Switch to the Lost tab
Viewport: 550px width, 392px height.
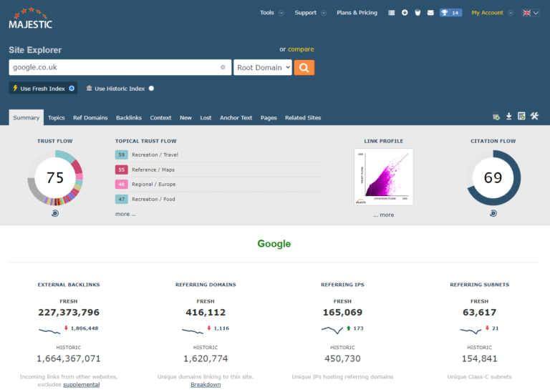coord(206,118)
